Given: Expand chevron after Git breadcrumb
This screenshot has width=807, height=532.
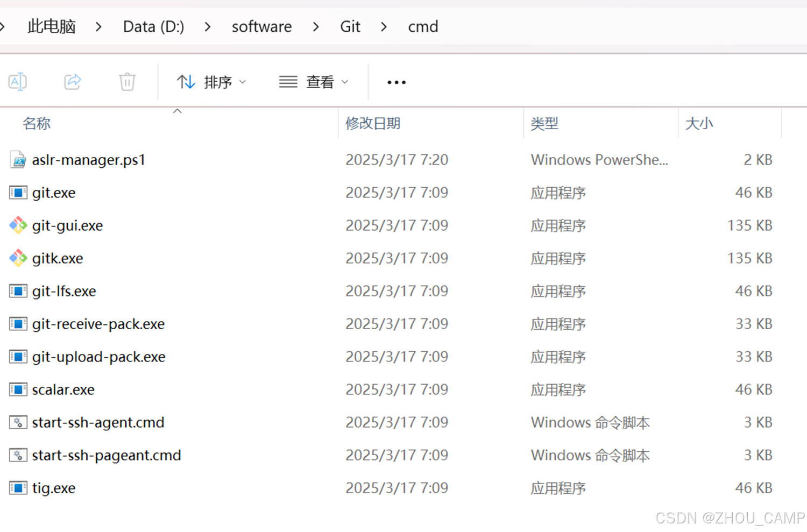Looking at the screenshot, I should pos(384,26).
